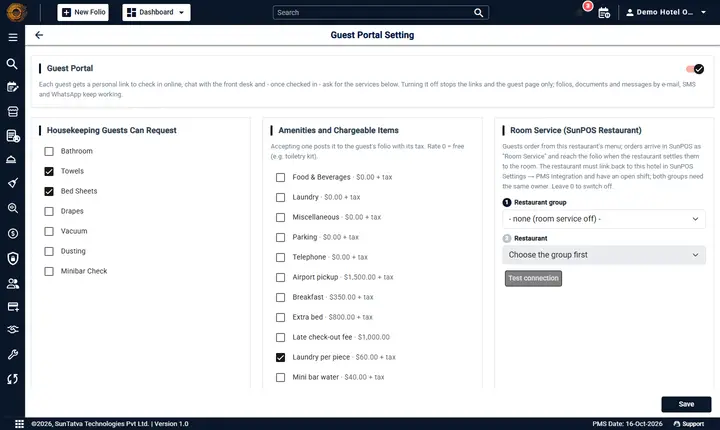Click the 'PMS Date: 16-Oct-2026' status text
This screenshot has width=720, height=430.
pyautogui.click(x=627, y=424)
